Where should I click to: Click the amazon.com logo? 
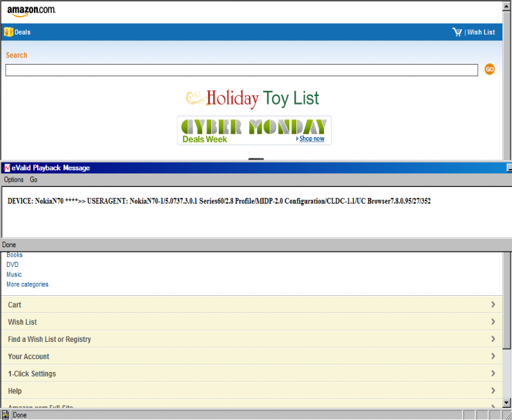(x=31, y=11)
